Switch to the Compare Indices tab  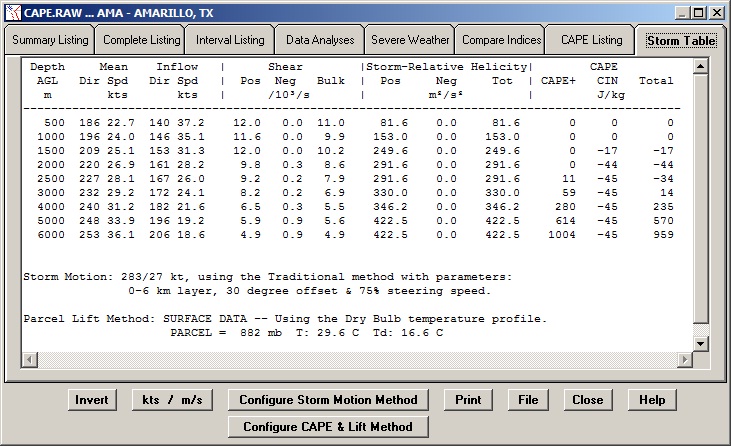point(501,40)
